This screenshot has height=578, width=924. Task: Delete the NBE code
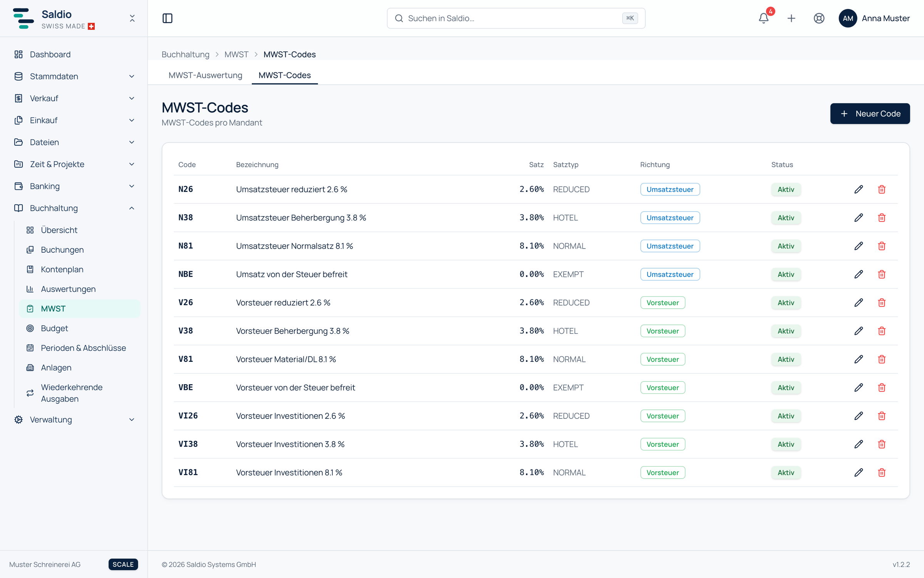pyautogui.click(x=882, y=274)
